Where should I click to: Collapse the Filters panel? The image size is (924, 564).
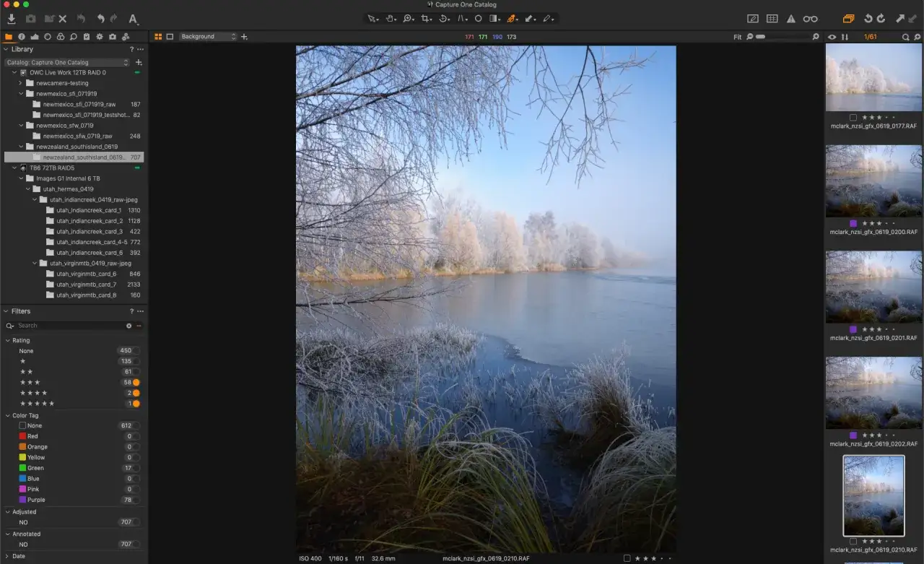pos(6,311)
